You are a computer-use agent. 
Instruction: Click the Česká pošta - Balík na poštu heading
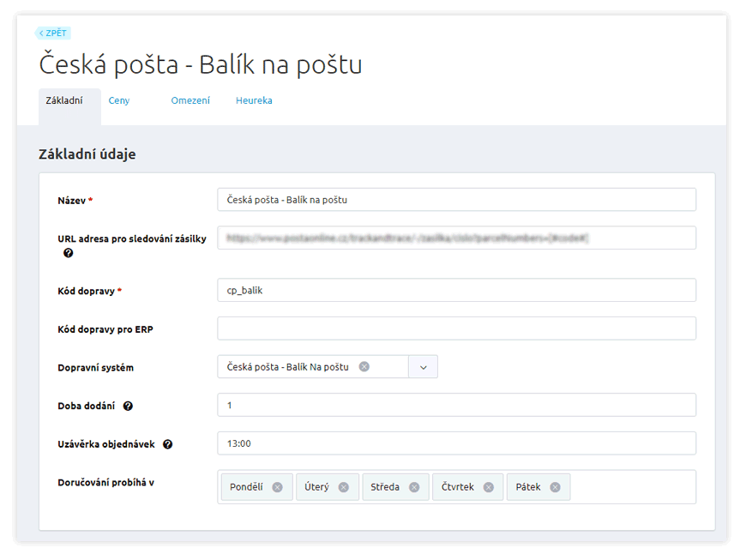click(x=201, y=64)
